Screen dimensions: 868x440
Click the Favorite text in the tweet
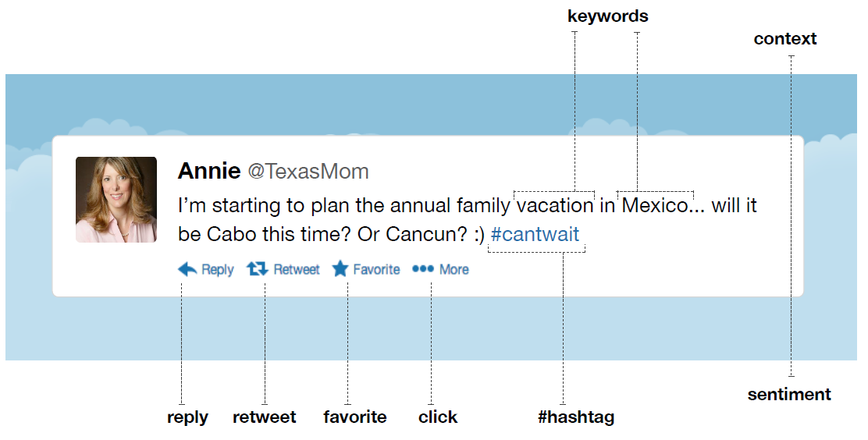[376, 270]
